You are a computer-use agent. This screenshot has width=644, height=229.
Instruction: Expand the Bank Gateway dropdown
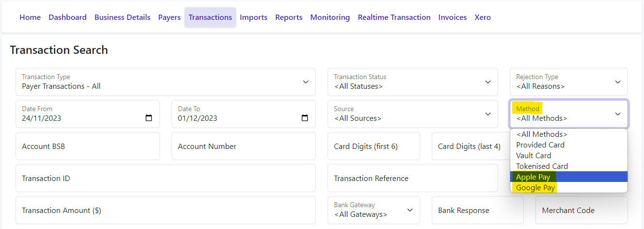(374, 210)
